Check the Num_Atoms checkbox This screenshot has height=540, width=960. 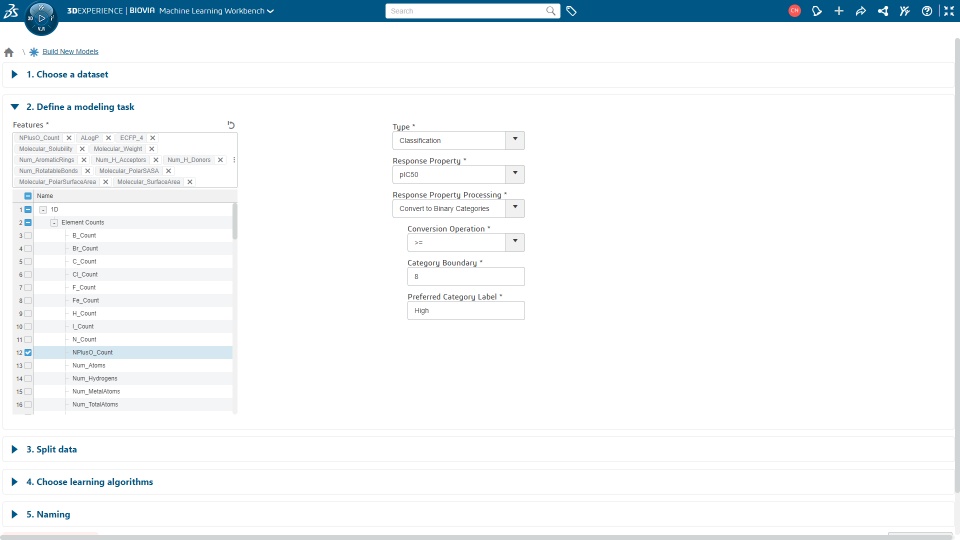click(x=28, y=366)
